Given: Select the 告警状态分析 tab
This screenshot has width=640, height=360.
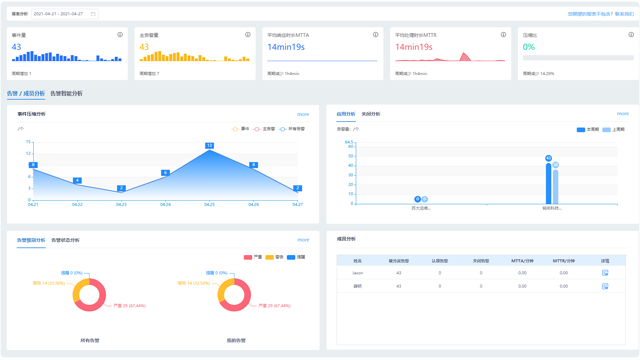Looking at the screenshot, I should coord(65,240).
